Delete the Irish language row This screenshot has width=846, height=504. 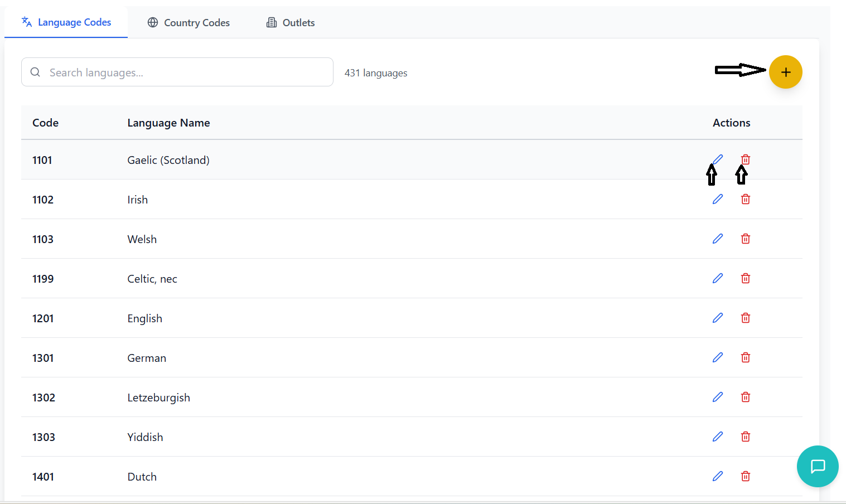[x=746, y=199]
